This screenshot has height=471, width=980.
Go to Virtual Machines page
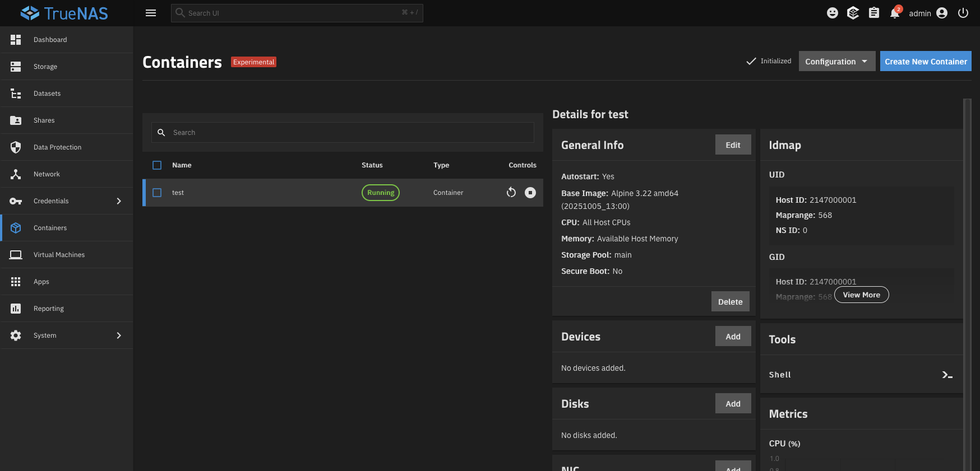59,255
